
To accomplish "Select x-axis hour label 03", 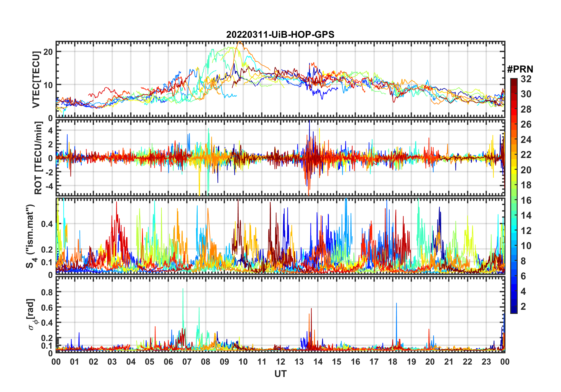I will coord(112,362).
